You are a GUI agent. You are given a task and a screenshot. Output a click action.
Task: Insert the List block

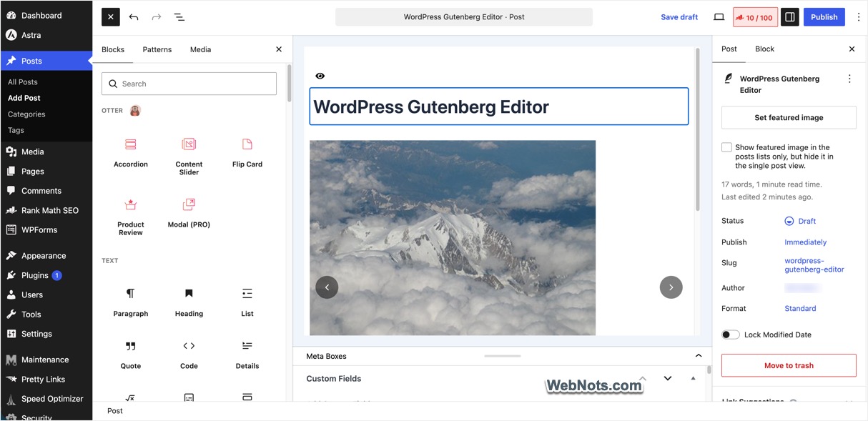tap(247, 302)
